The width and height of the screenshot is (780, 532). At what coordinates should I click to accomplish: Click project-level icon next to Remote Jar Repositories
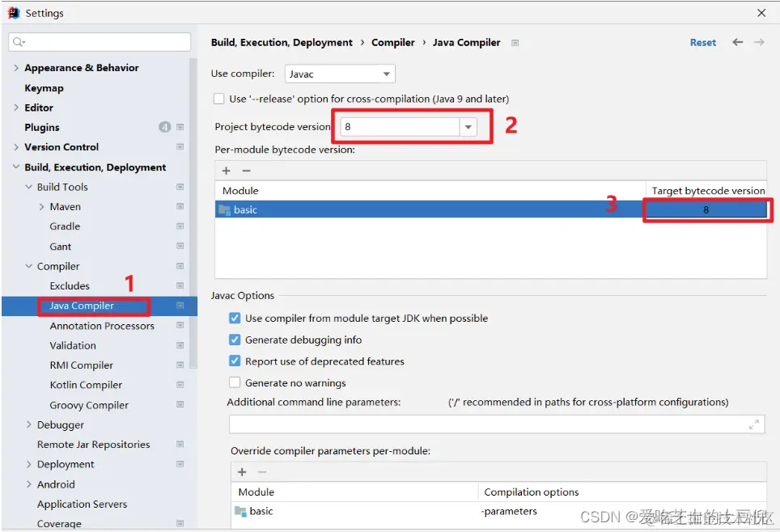coord(180,445)
